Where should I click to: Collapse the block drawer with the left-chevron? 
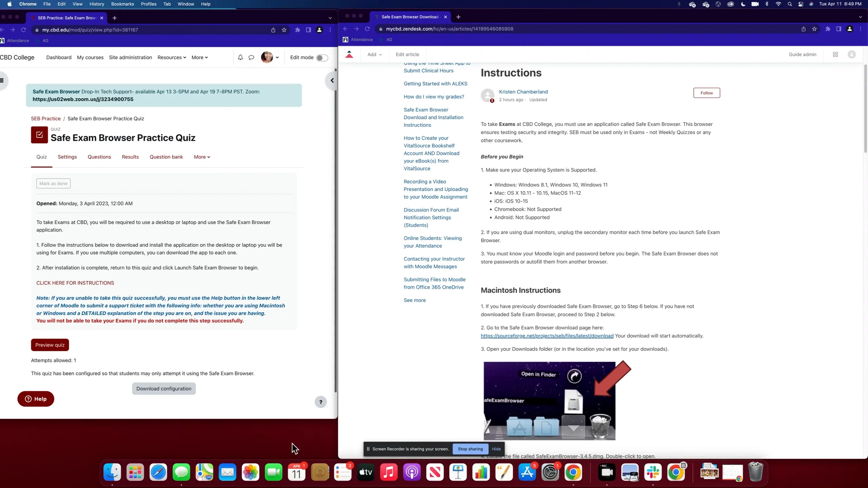[332, 80]
